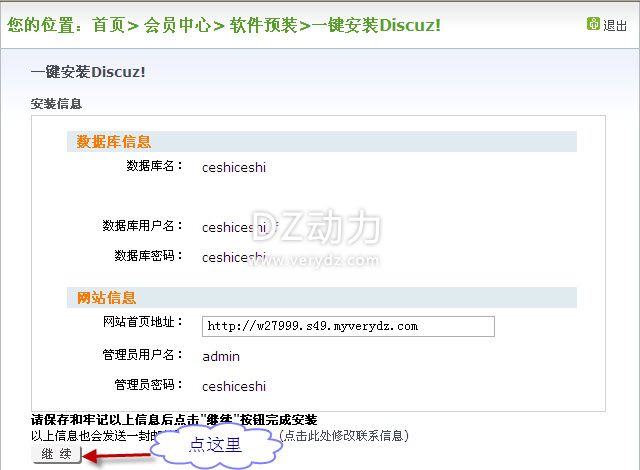Click the logout icon beside 退出

[593, 25]
